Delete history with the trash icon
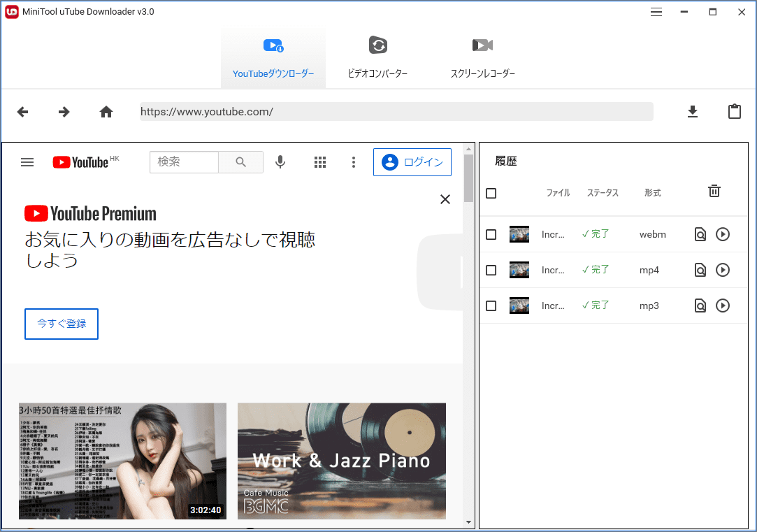 714,191
